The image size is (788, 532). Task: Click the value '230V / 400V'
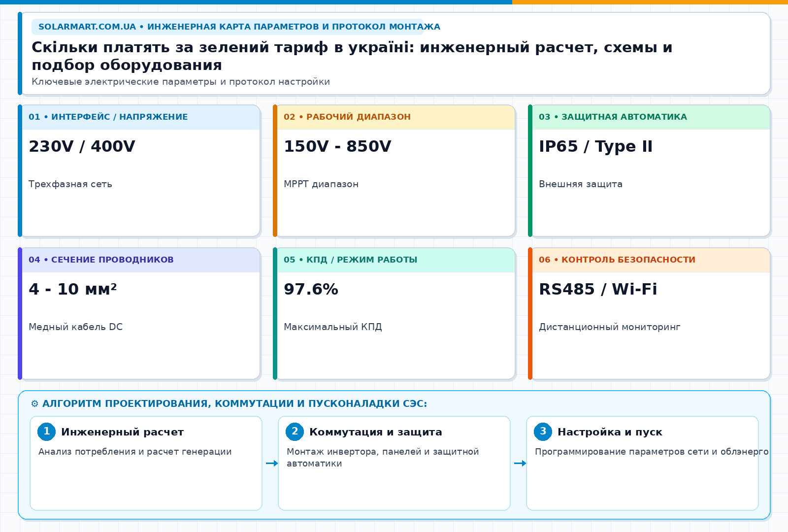coord(82,146)
